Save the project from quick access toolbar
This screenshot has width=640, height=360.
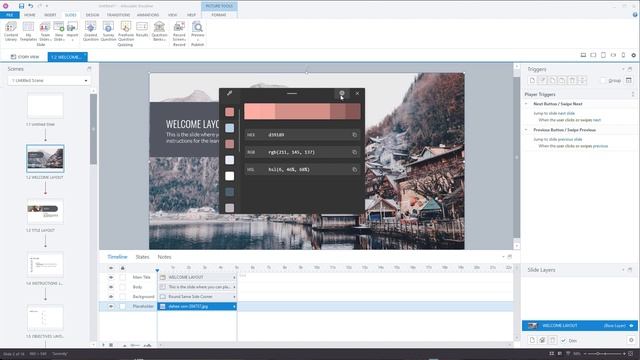(x=21, y=6)
